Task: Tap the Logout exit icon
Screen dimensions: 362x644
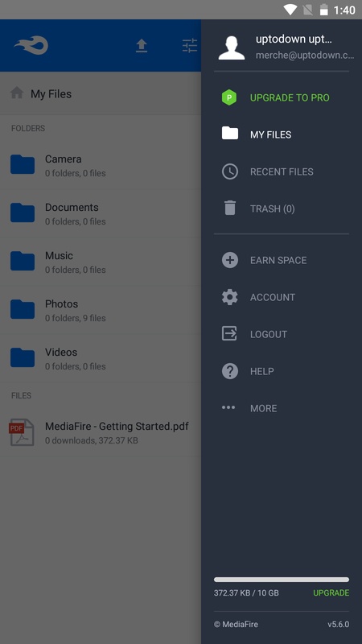Action: [230, 333]
